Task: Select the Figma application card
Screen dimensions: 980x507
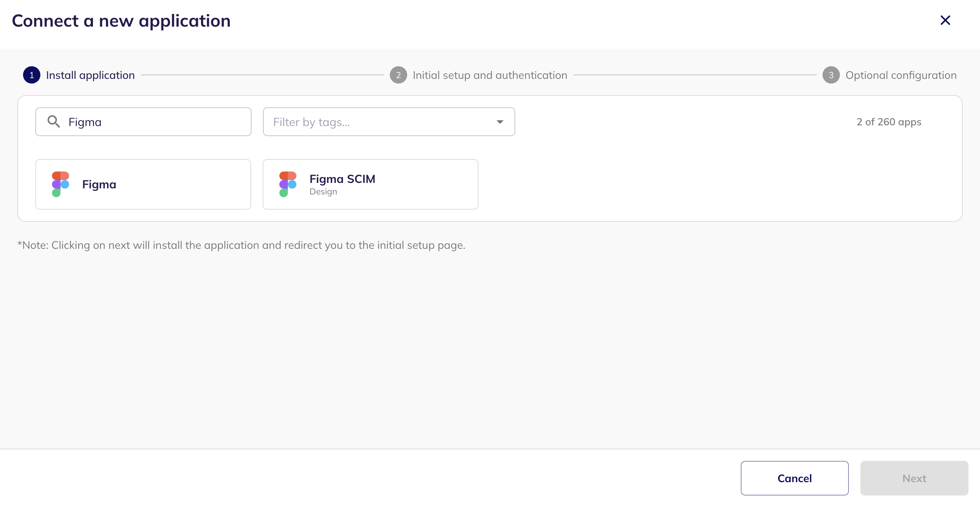Action: click(143, 184)
